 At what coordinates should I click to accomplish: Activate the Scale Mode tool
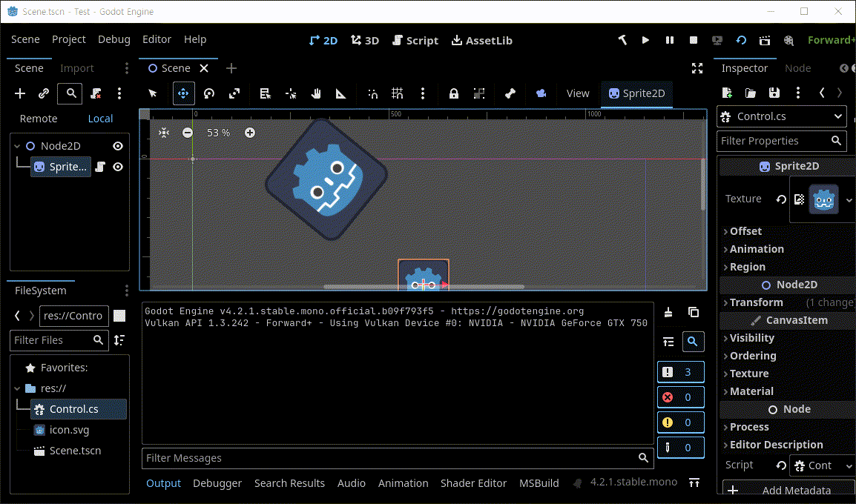point(234,93)
